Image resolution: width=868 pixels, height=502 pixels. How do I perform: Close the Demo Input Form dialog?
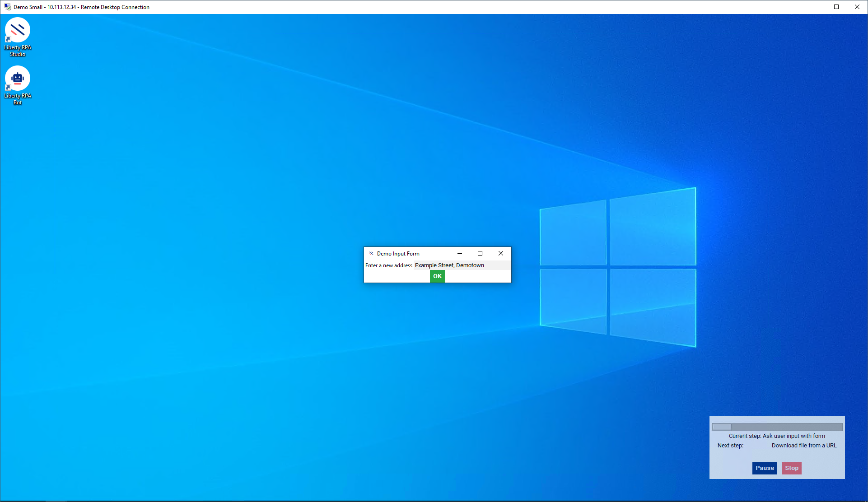(x=501, y=253)
